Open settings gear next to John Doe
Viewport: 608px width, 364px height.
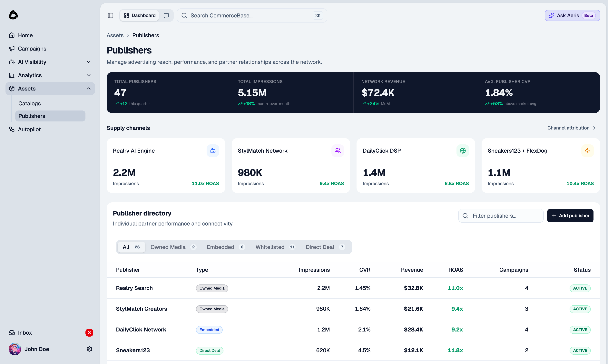click(x=89, y=349)
